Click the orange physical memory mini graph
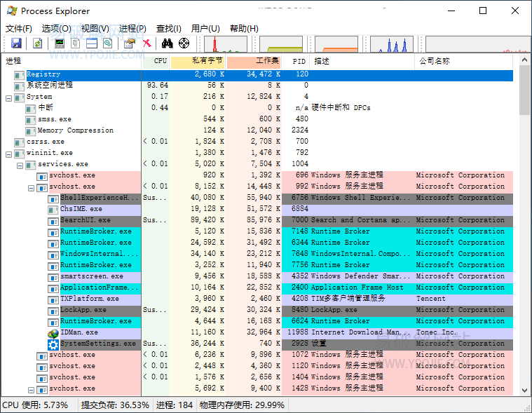This screenshot has width=532, height=413. tap(336, 44)
